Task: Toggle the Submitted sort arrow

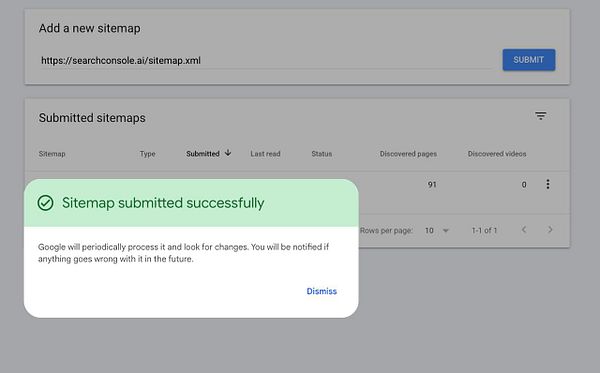Action: click(x=228, y=153)
